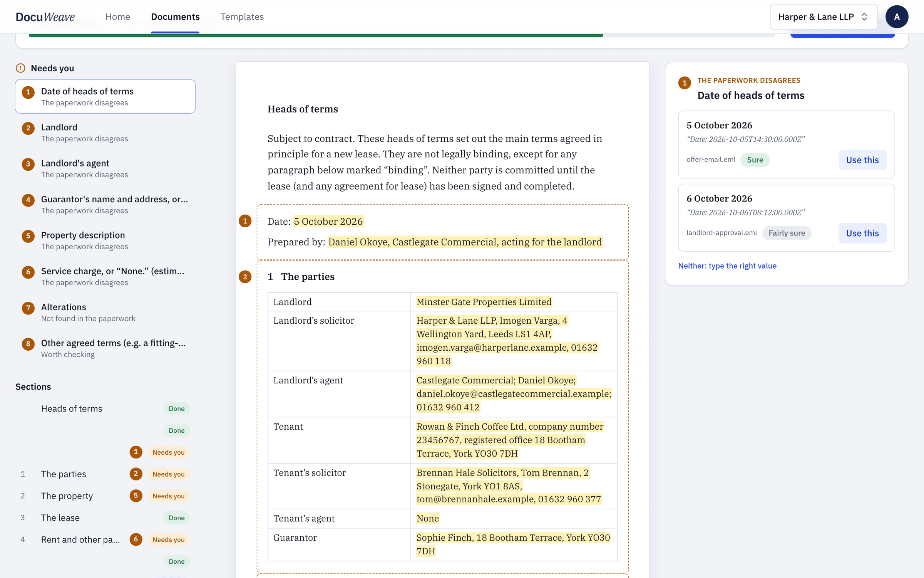
Task: Select the Alterations issue
Action: pos(105,312)
